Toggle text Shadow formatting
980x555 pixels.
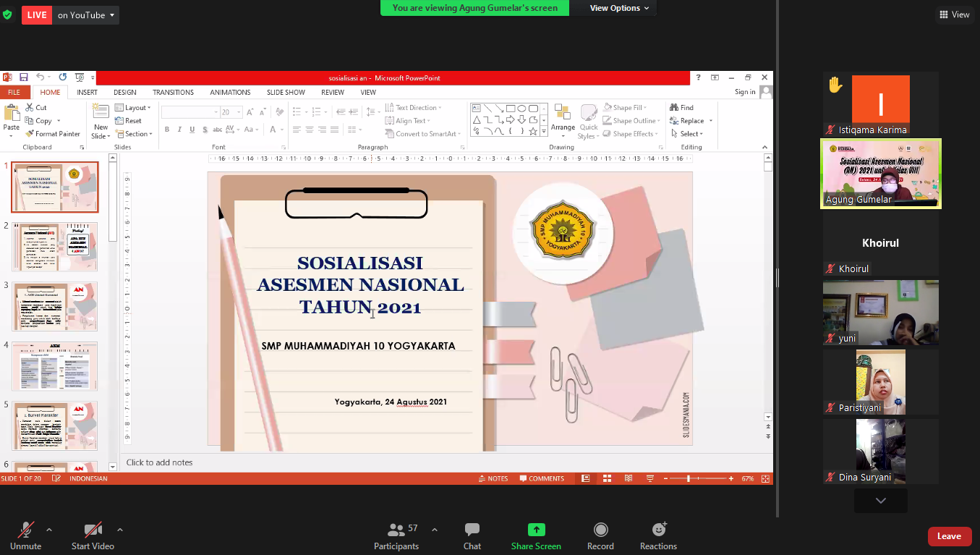[205, 130]
